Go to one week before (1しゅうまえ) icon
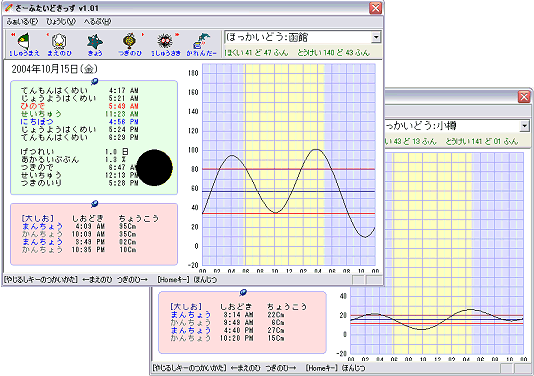Image resolution: width=534 pixels, height=376 pixels. click(x=24, y=44)
